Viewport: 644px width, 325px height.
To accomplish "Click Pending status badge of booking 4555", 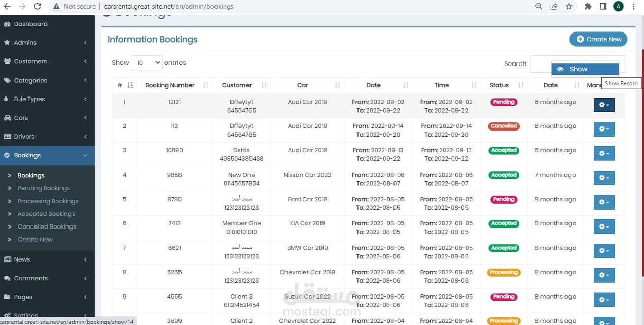I will pyautogui.click(x=504, y=297).
